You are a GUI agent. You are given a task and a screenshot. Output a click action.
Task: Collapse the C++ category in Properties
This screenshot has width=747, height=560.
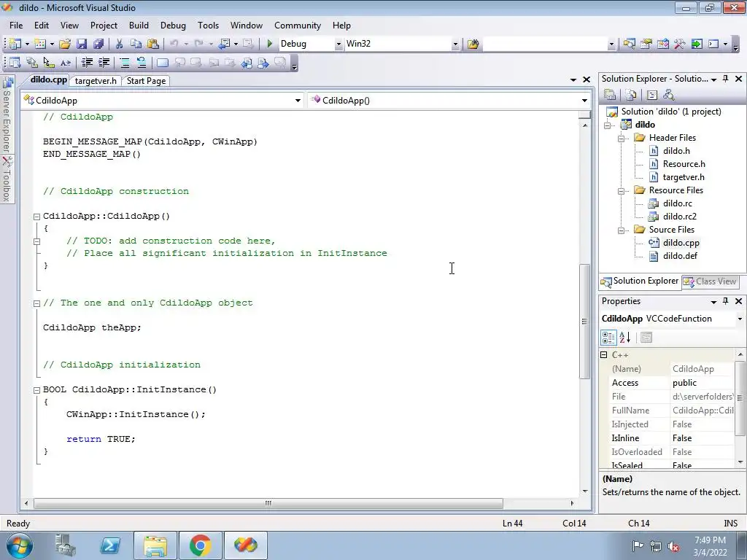tap(604, 355)
